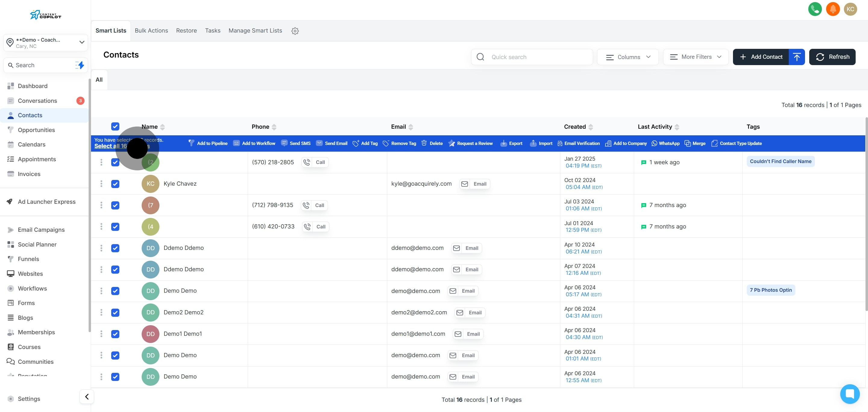
Task: Click the lightning quick actions icon
Action: tap(80, 65)
